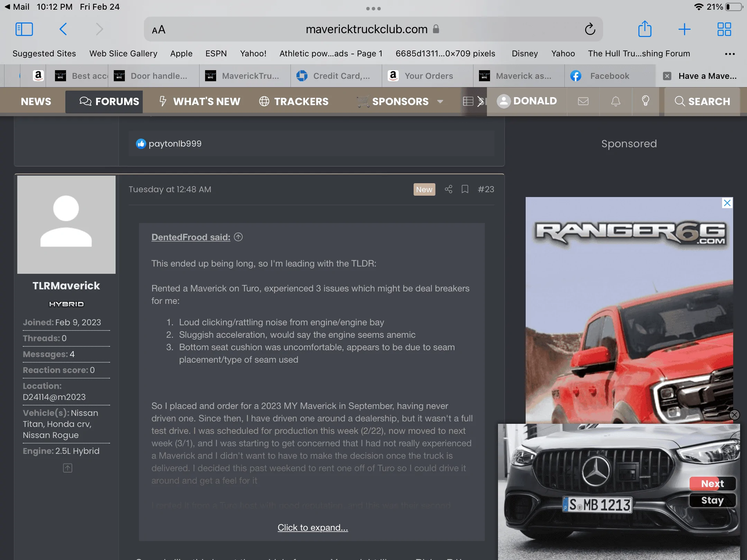Switch to the 'Door handle...' tab
Viewport: 747px width, 560px height.
pyautogui.click(x=154, y=76)
